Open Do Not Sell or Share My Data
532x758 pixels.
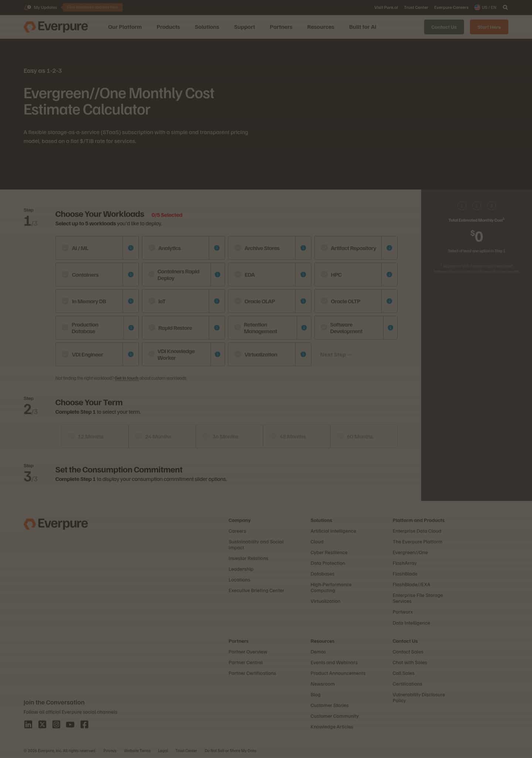(230, 751)
